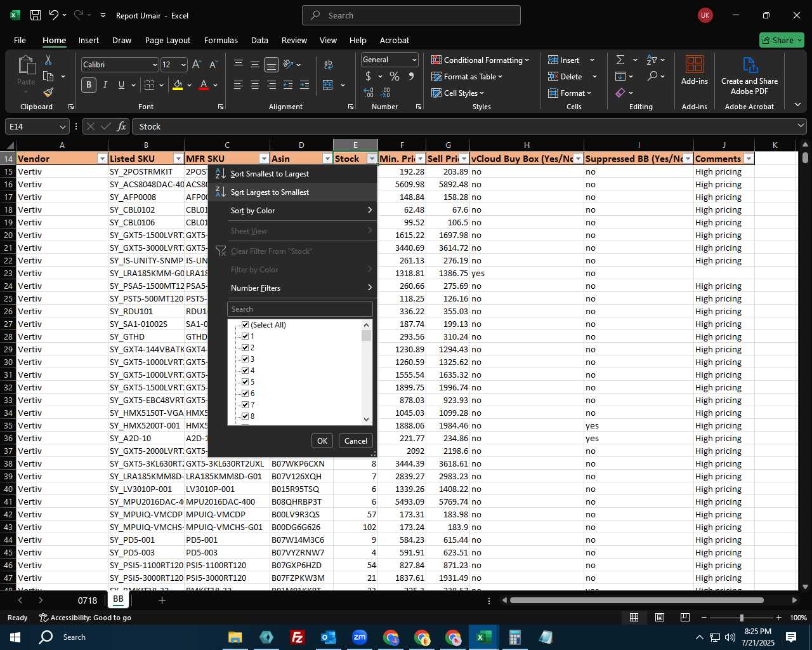Click the Insert Function fx icon
Screen dimensions: 812x650
[122, 126]
